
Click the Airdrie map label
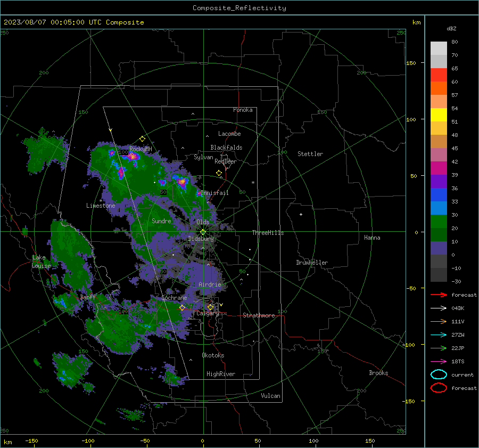click(x=210, y=284)
